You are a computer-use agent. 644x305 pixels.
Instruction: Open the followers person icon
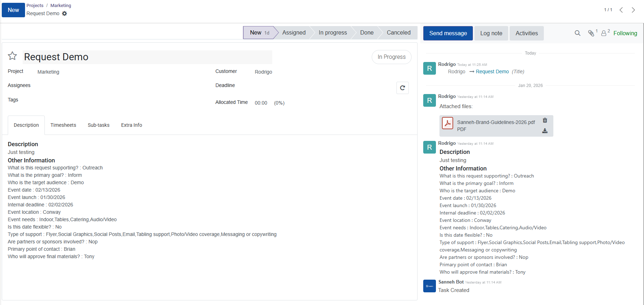pos(604,33)
